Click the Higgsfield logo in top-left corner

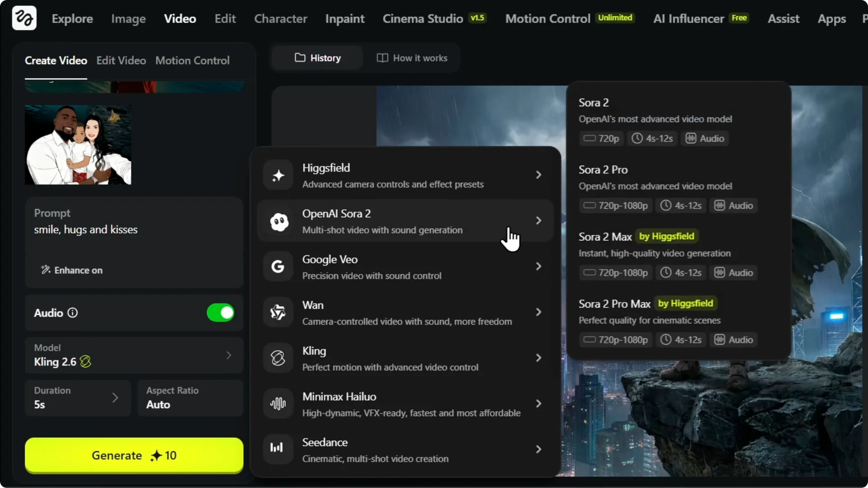point(24,18)
